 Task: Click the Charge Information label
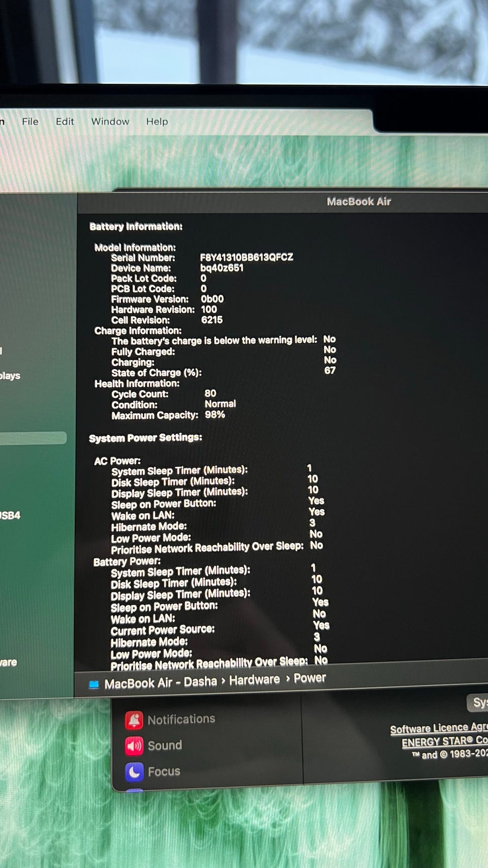138,331
